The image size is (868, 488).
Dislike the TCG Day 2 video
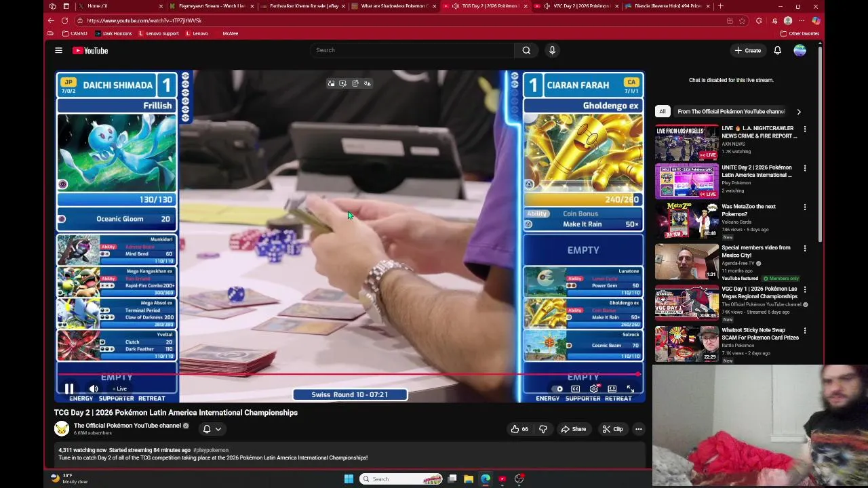pos(542,429)
